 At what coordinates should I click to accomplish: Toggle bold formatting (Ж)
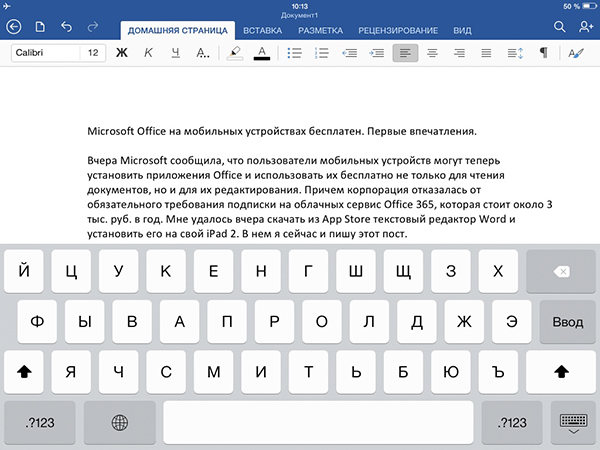[x=122, y=53]
